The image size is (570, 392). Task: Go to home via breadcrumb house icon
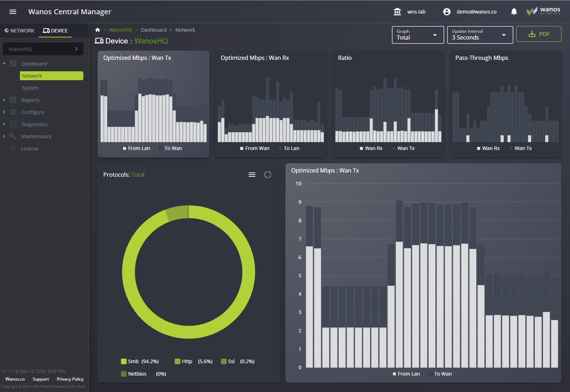tap(98, 30)
